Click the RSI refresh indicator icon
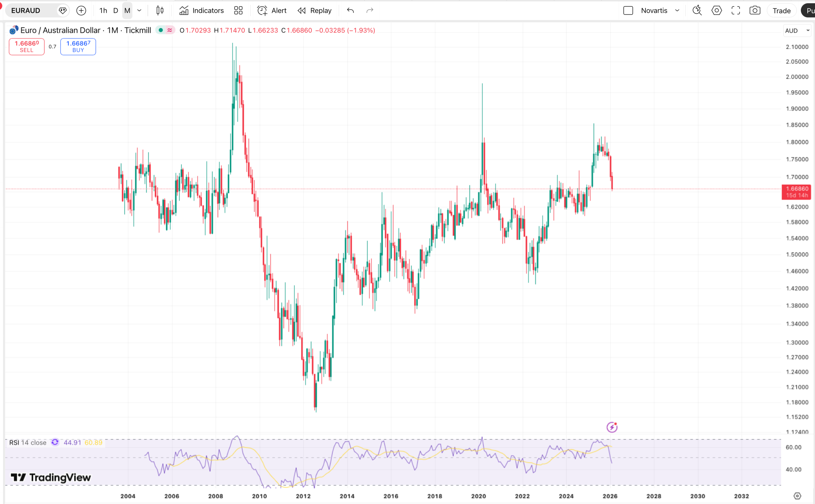Viewport: 815px width, 504px height. (x=55, y=442)
